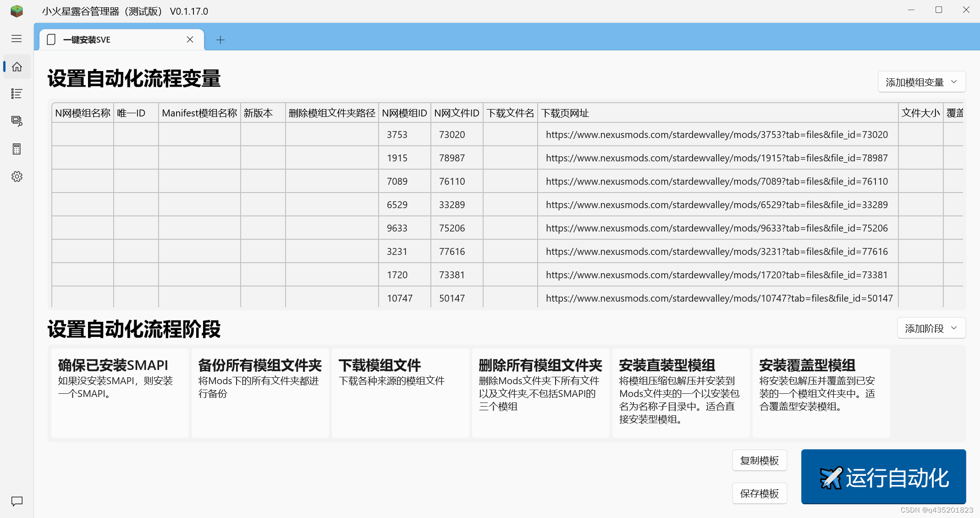Select the 确保已安装SMAPI stage card

point(120,392)
